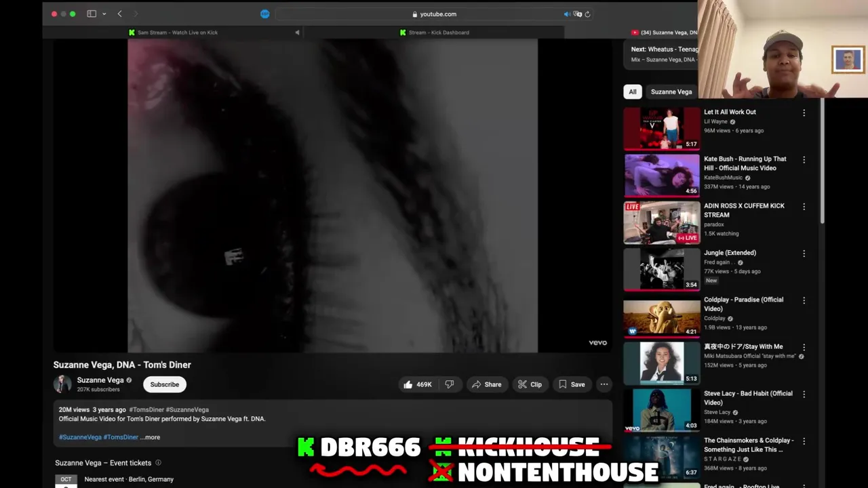Open options menu for Steve Lacy - Bad Habit
868x488 pixels.
point(804,394)
